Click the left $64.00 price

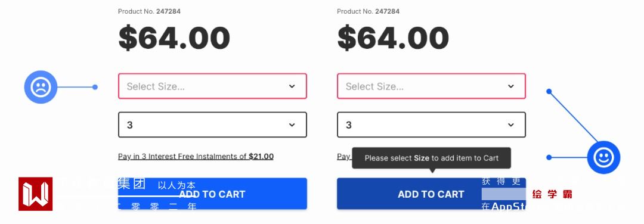click(x=174, y=38)
